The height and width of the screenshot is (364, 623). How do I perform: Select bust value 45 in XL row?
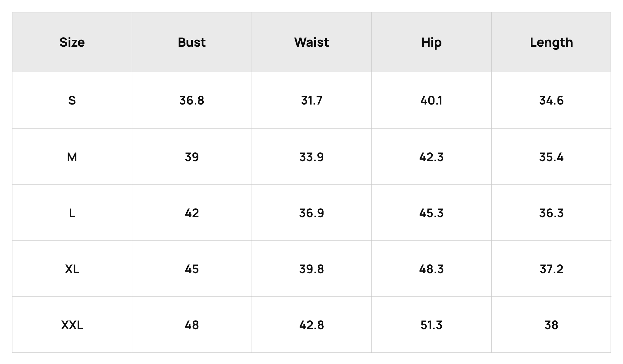tap(192, 269)
